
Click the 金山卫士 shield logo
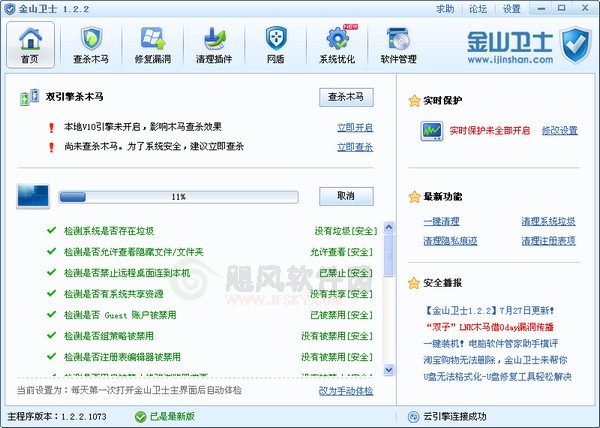click(576, 46)
